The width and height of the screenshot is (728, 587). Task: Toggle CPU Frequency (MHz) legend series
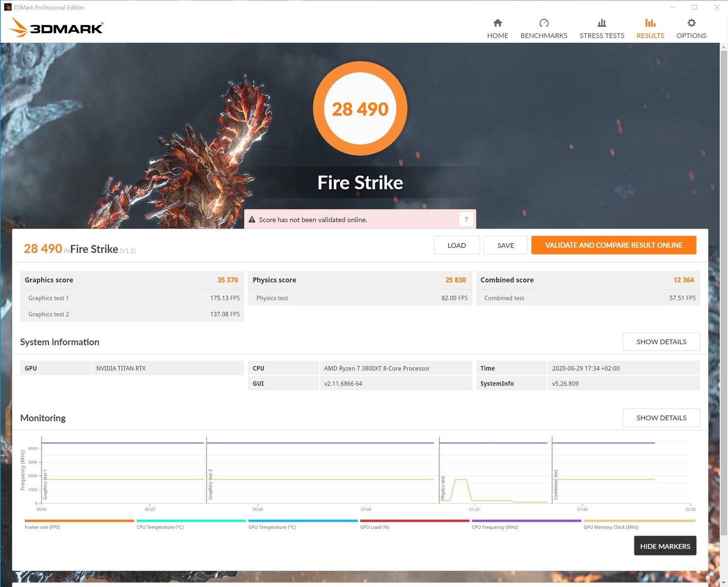coord(526,524)
